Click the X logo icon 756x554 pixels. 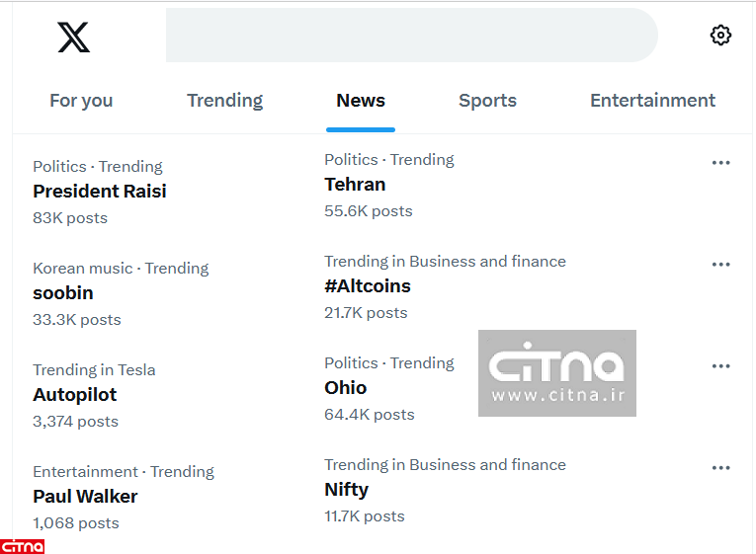coord(73,37)
